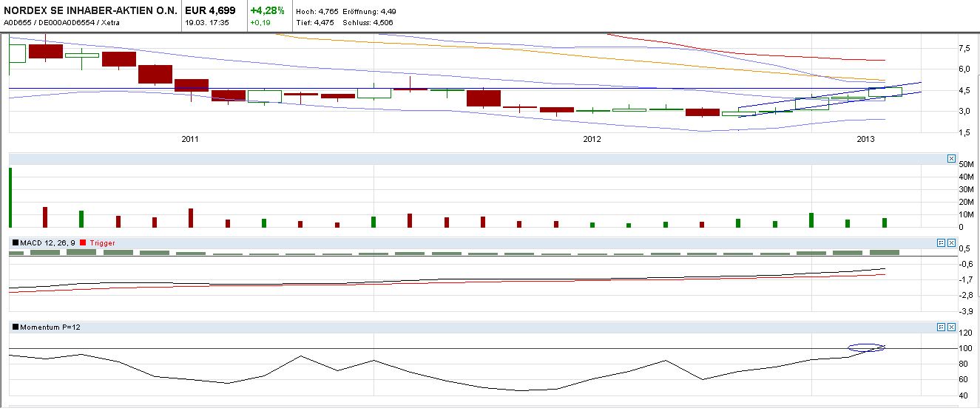Viewport: 980px width, 411px height.
Task: Click the 'EUR 4,699' price
Action: [212, 11]
